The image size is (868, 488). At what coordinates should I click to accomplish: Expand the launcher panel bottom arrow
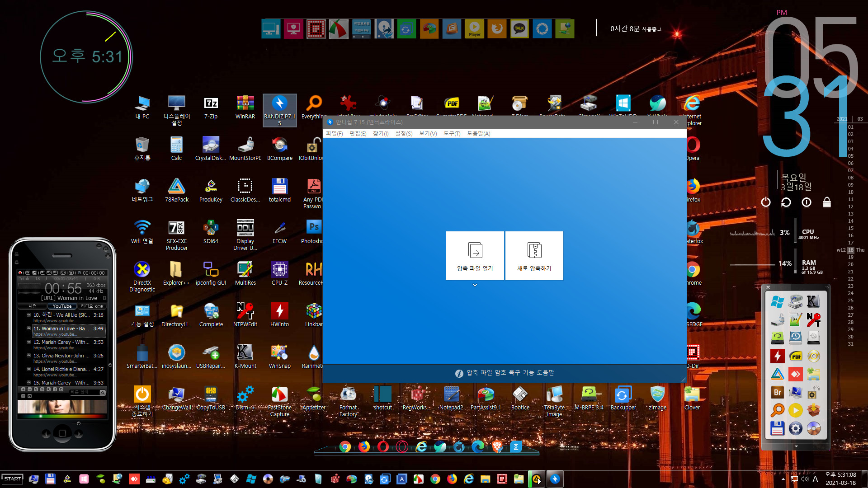click(796, 446)
